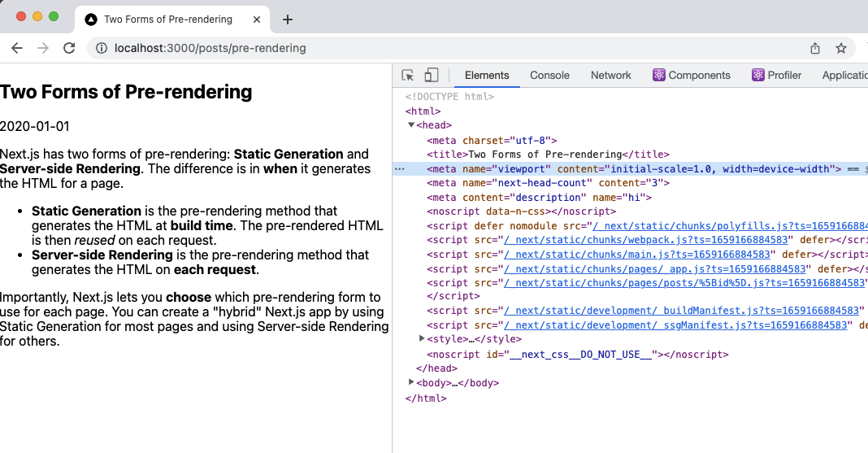Click the browser back arrow
Image resolution: width=868 pixels, height=453 pixels.
point(17,48)
